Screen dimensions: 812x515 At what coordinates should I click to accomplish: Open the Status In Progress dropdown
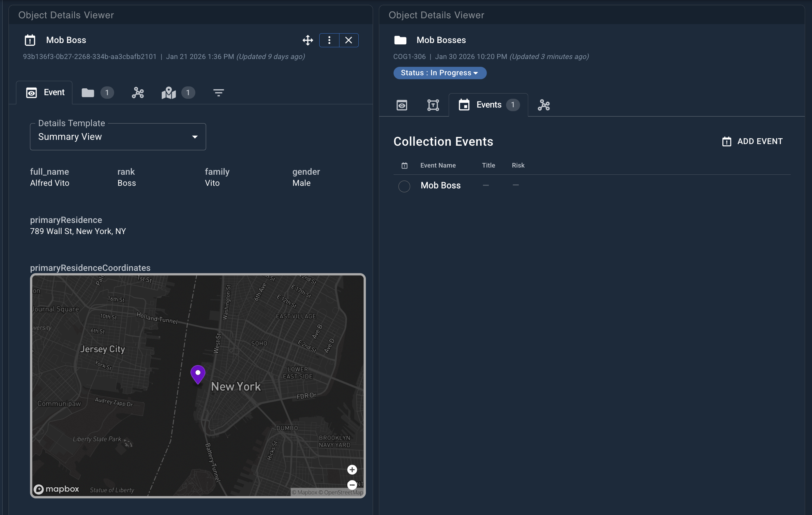tap(439, 73)
